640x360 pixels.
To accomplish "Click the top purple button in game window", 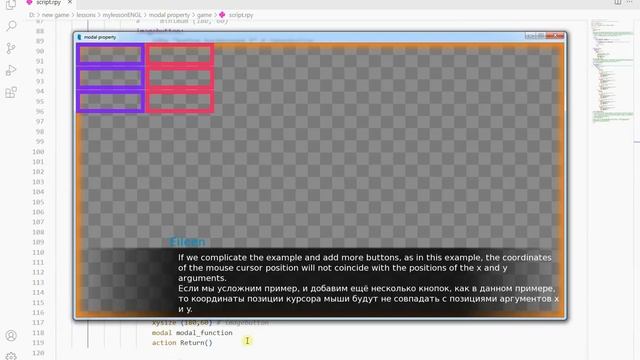I will pos(110,54).
